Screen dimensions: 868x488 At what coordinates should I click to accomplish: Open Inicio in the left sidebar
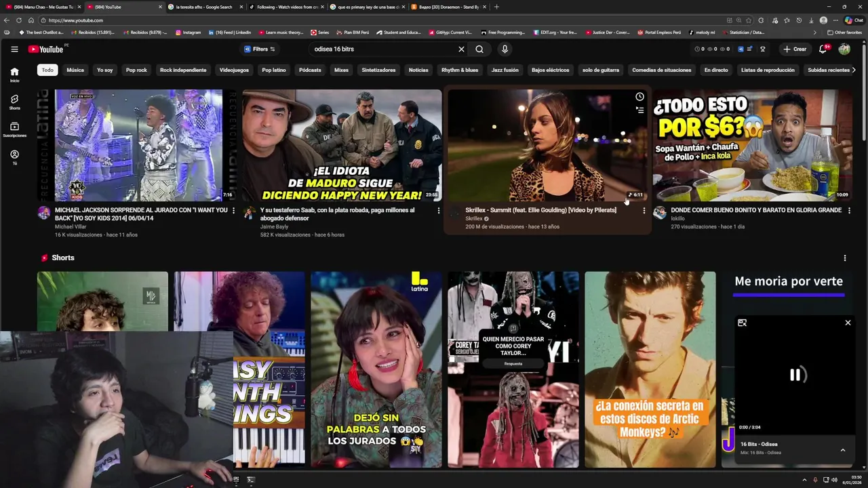[x=14, y=75]
